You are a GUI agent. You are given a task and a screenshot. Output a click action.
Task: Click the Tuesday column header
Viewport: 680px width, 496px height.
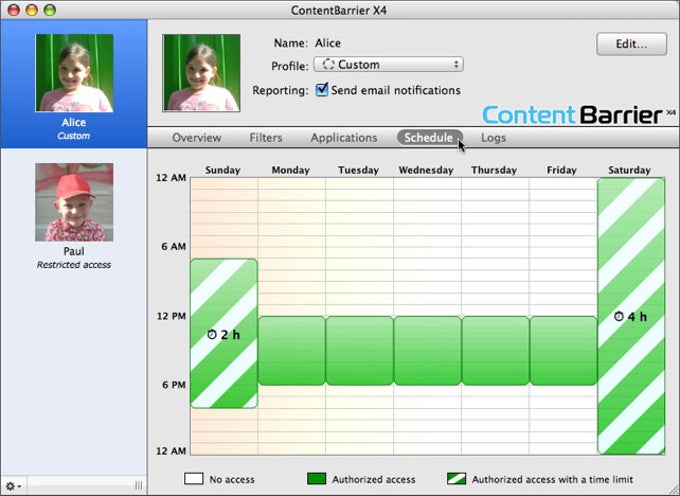click(x=359, y=170)
